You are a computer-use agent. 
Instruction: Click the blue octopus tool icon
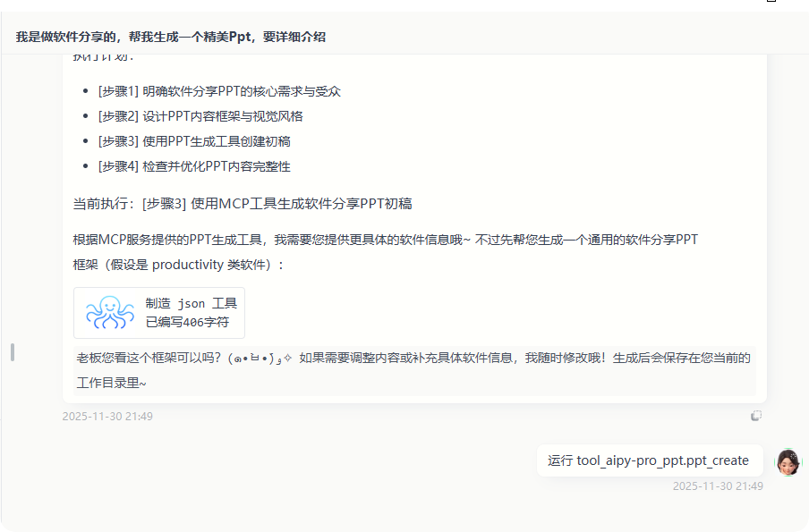coord(109,312)
